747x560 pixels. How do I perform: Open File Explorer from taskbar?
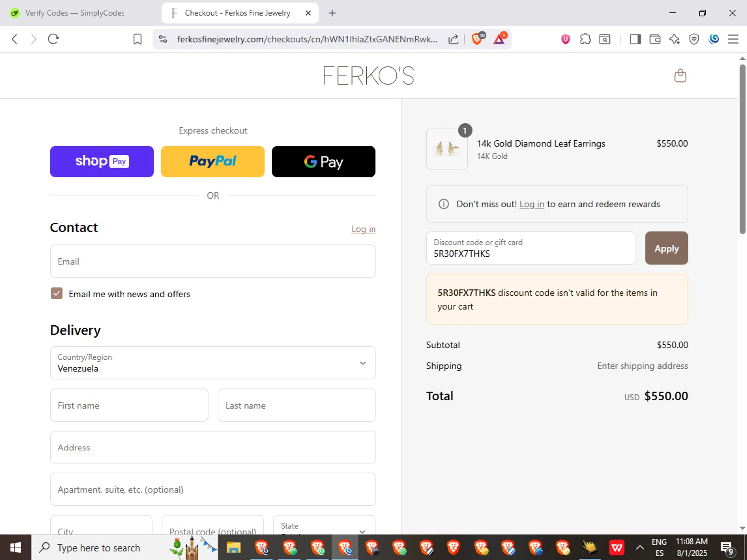pos(234,548)
